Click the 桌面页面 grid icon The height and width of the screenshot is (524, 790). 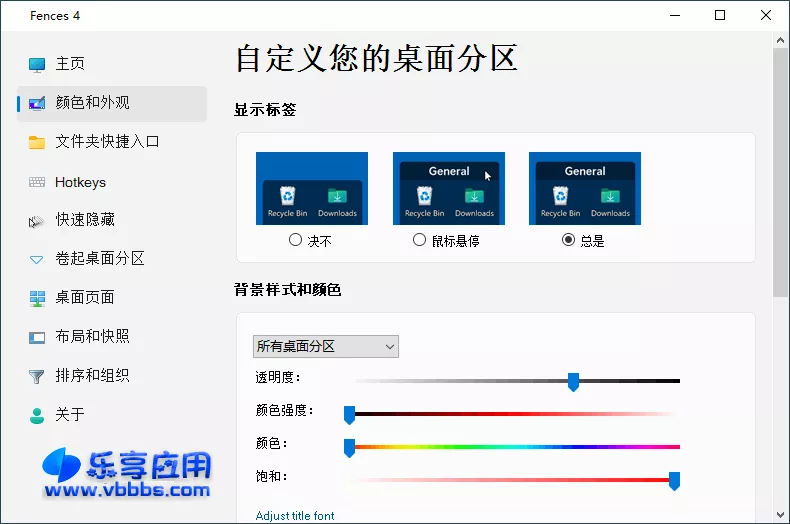click(x=37, y=298)
